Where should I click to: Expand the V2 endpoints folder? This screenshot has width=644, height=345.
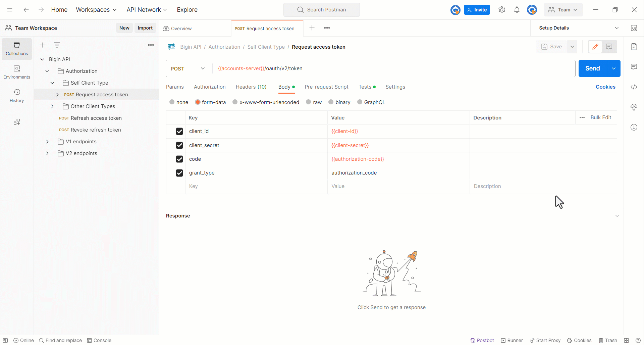[47, 153]
